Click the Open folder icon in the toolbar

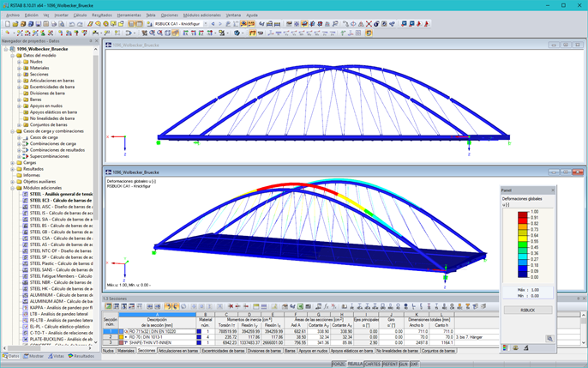coord(15,24)
